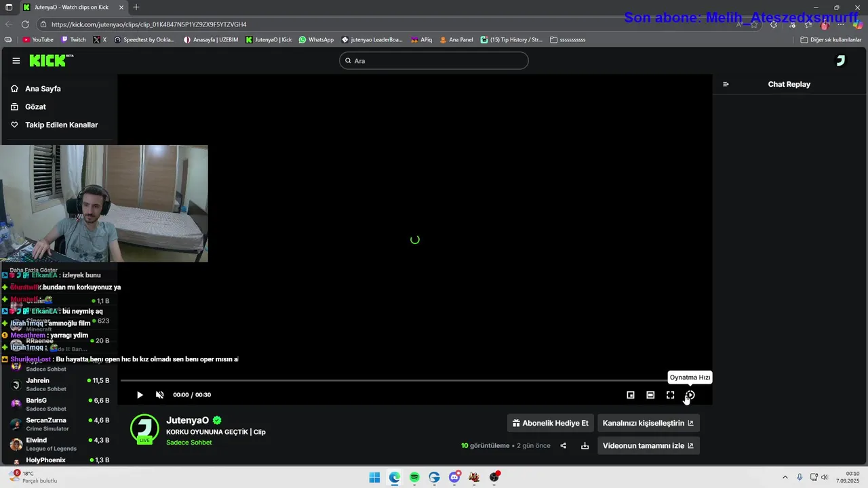This screenshot has width=868, height=488.
Task: Collapse the Chat Replay panel
Action: 726,84
